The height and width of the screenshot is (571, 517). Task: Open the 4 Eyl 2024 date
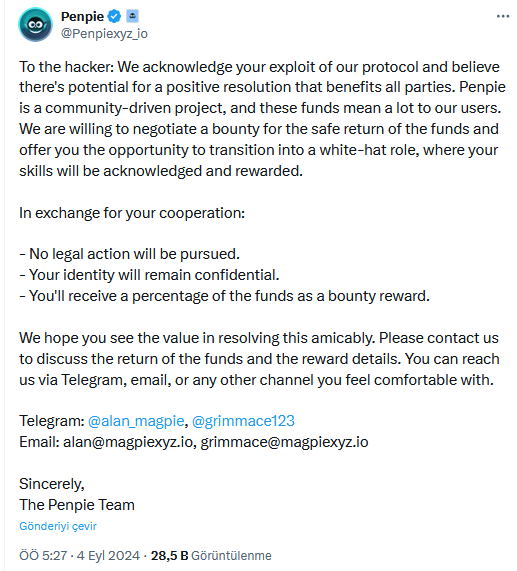pos(108,556)
